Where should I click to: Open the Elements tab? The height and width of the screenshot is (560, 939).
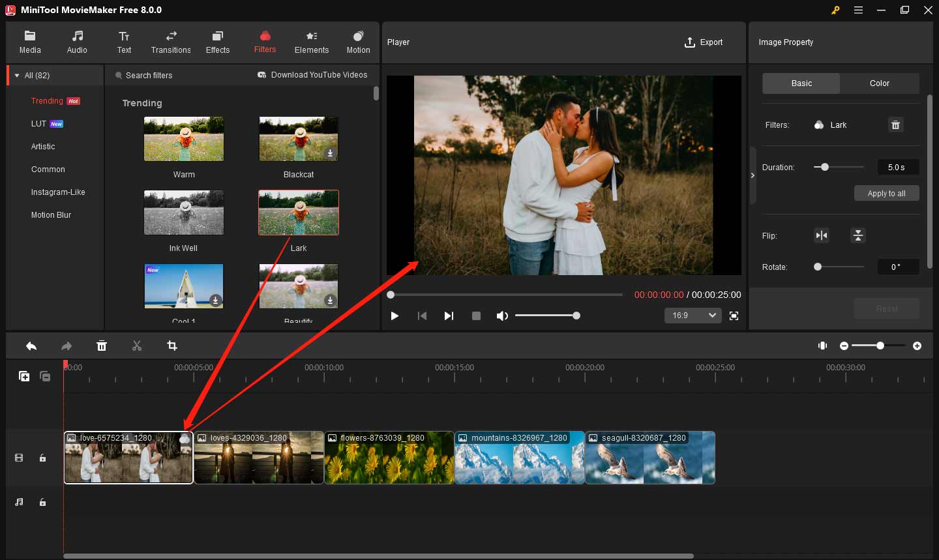point(312,42)
